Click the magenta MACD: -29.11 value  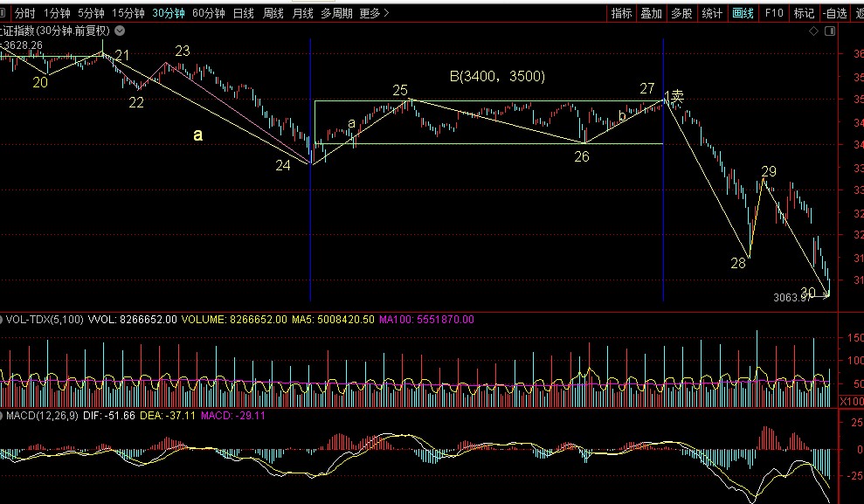click(233, 415)
